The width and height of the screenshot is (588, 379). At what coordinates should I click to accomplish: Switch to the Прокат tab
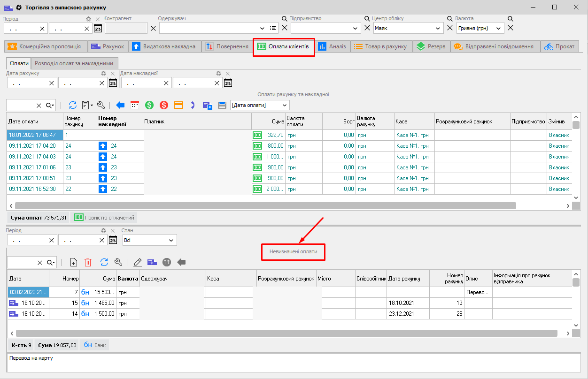[x=560, y=46]
